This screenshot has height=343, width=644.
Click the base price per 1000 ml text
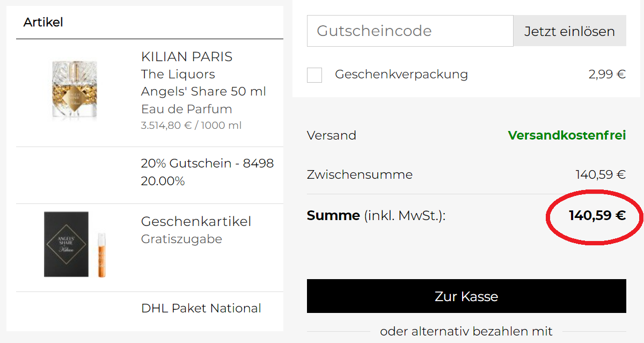pos(191,126)
